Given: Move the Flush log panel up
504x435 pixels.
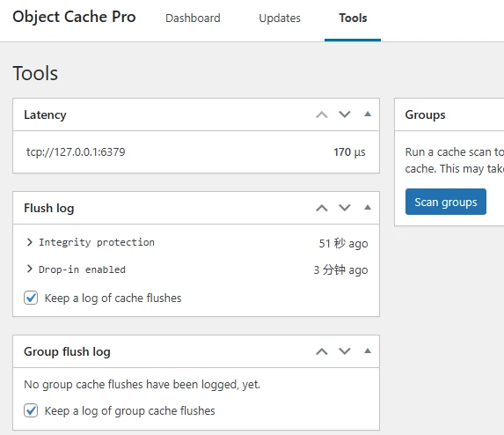Looking at the screenshot, I should pyautogui.click(x=322, y=208).
